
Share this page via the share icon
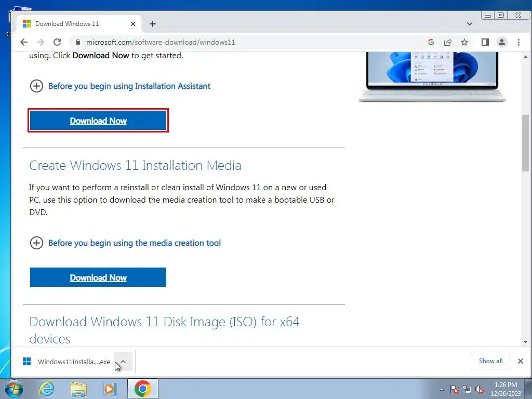click(448, 42)
